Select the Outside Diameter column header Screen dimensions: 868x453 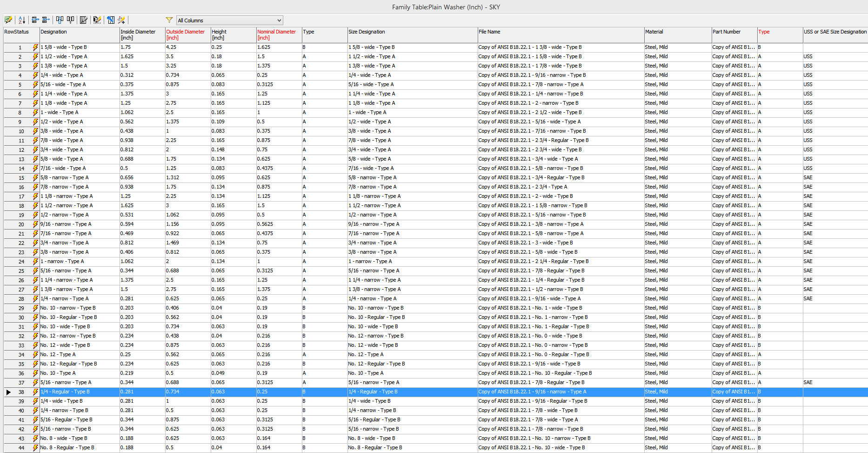click(187, 35)
